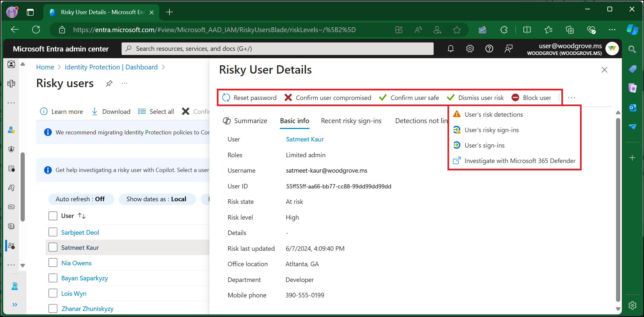The height and width of the screenshot is (317, 644).
Task: Add app with plus icon in Edge sidebar
Action: point(632,158)
